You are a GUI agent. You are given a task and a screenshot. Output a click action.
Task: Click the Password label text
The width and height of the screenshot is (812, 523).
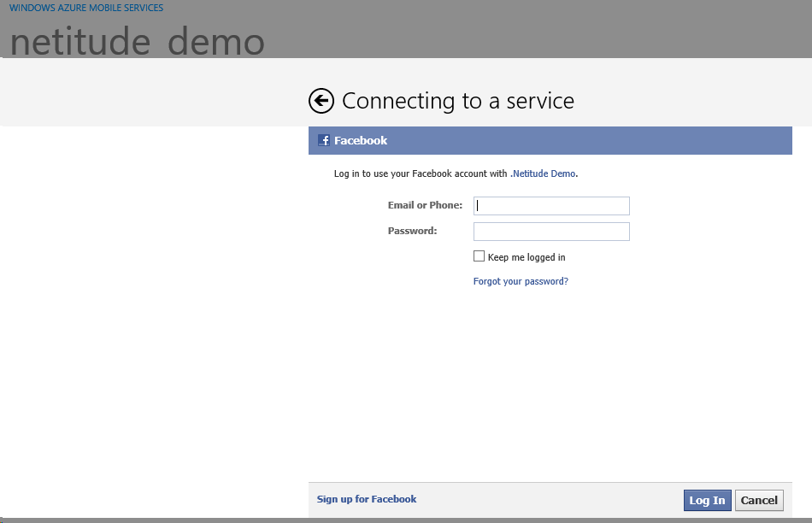[412, 231]
